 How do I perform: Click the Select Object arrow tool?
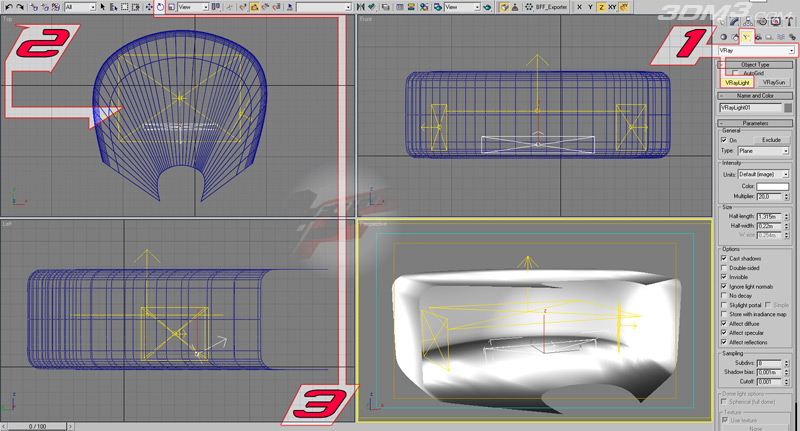[103, 7]
